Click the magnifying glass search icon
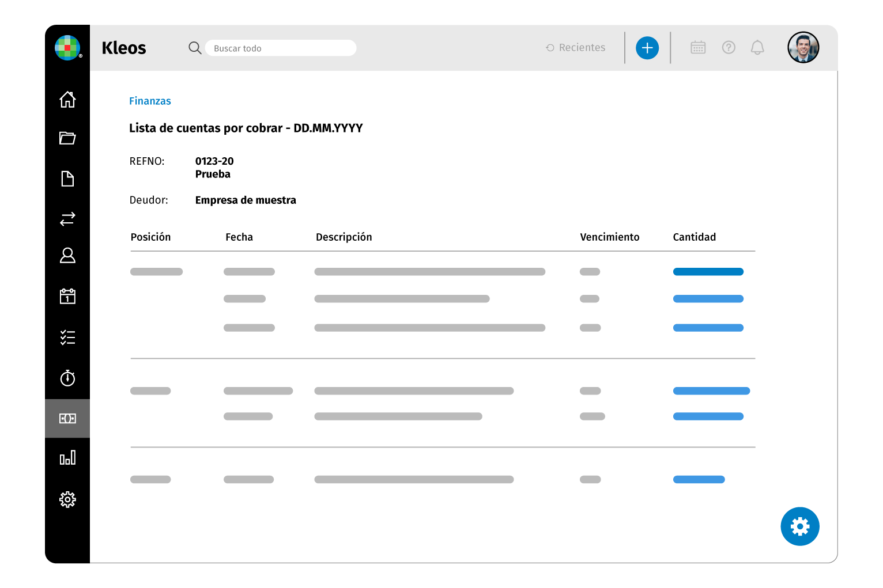The width and height of the screenshot is (883, 588). coord(195,48)
